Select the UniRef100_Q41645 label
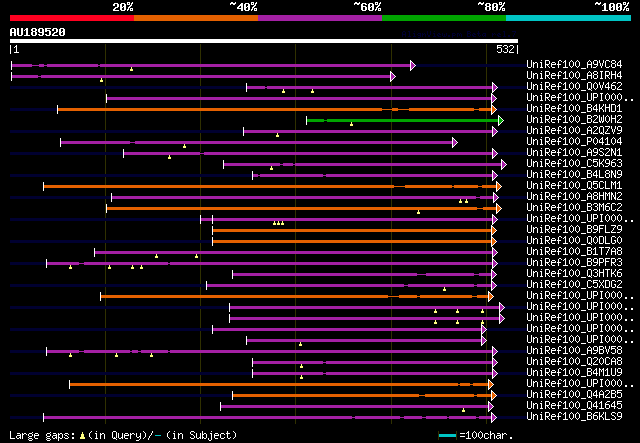 click(x=574, y=406)
